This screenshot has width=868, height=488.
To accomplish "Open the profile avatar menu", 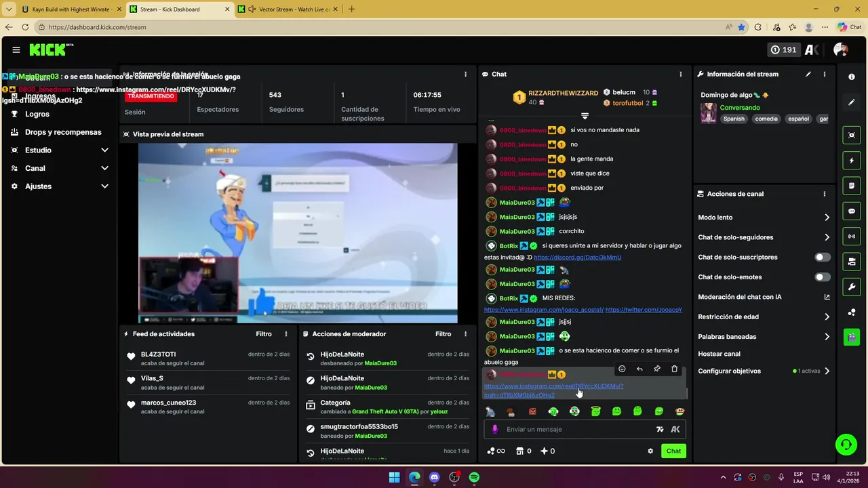I will click(841, 49).
